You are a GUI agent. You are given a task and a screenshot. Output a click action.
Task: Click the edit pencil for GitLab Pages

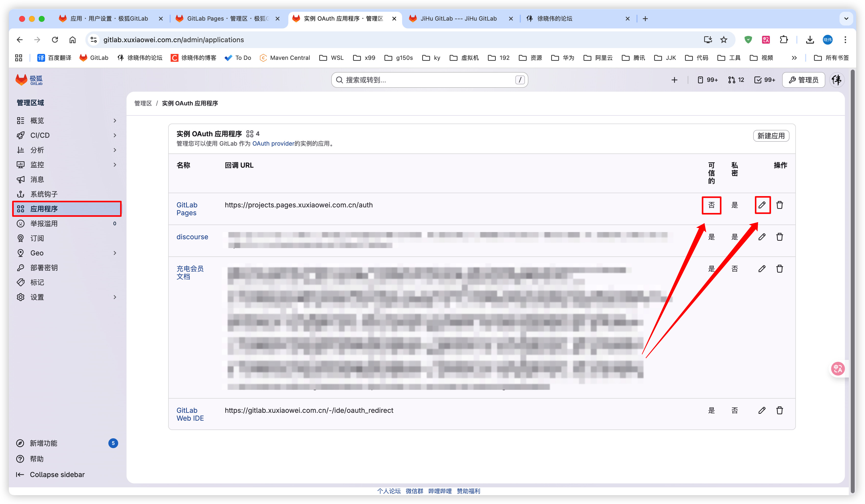pyautogui.click(x=762, y=205)
